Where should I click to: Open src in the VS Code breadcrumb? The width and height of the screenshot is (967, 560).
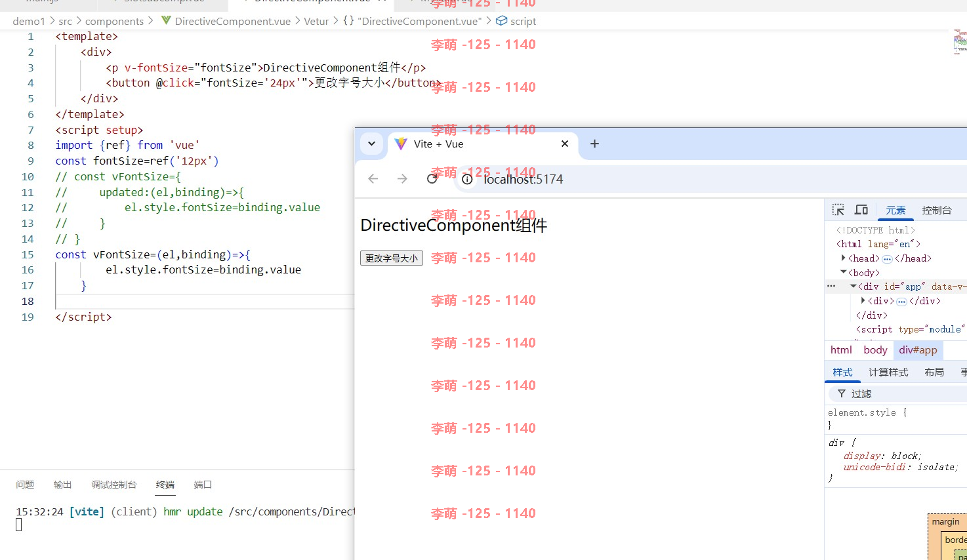click(66, 22)
